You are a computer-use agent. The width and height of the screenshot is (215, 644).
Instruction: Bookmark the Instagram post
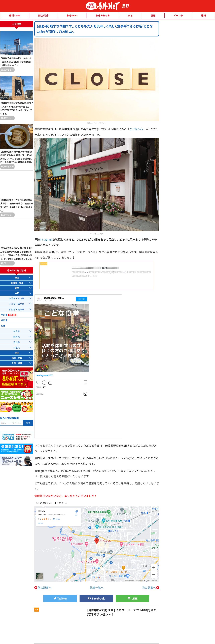click(x=85, y=382)
